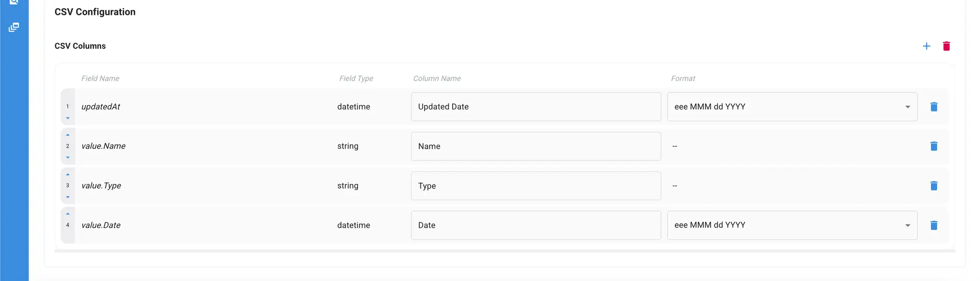Click datetime type in updatedAt row
Screen dimensions: 980x281
pyautogui.click(x=354, y=107)
